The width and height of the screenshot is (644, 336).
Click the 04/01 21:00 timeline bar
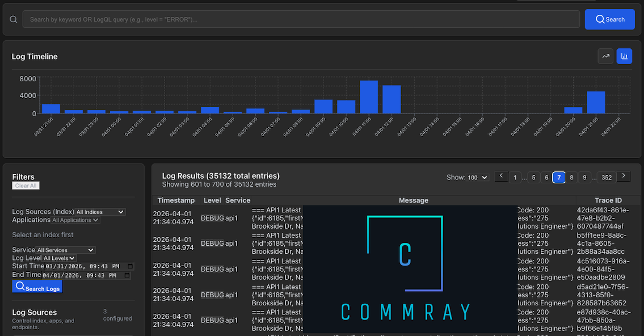tap(596, 102)
